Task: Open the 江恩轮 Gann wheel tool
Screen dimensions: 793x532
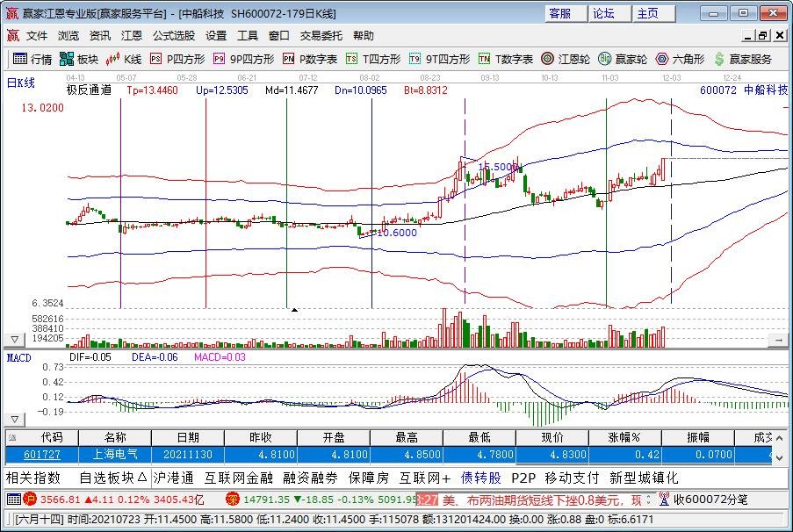Action: [565, 59]
